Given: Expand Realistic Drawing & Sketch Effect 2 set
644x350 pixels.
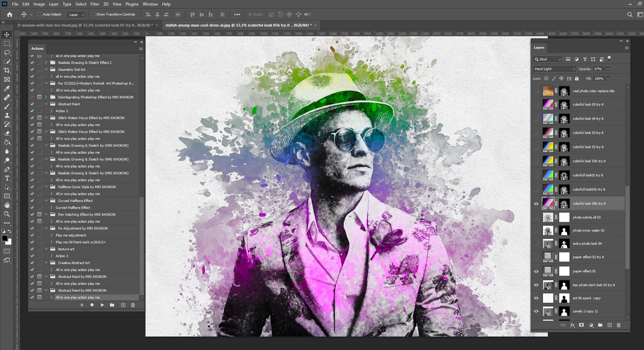Looking at the screenshot, I should coord(46,62).
